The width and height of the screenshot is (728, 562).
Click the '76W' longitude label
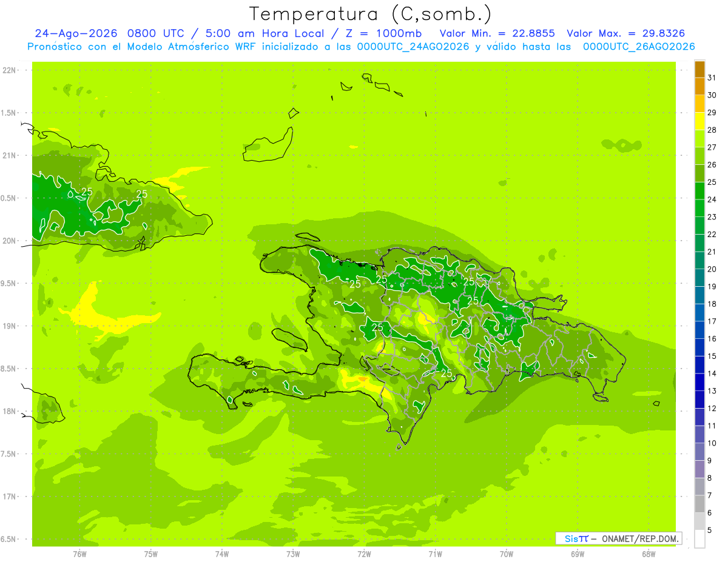79,554
